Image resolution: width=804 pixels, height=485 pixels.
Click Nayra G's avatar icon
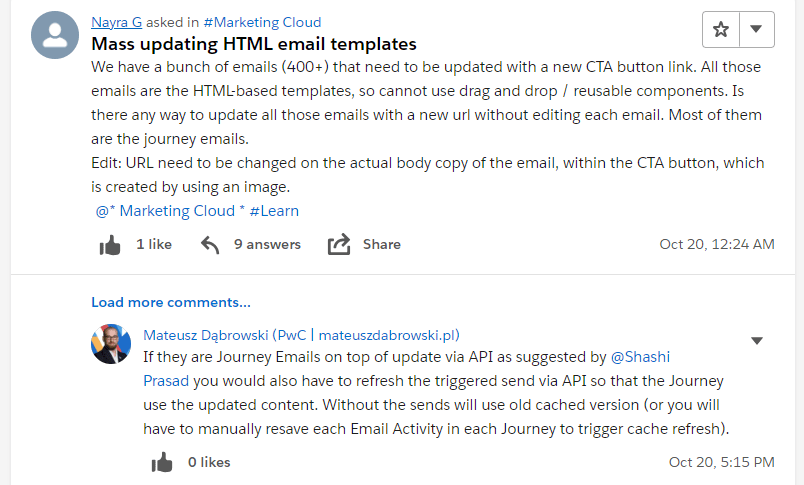(56, 36)
